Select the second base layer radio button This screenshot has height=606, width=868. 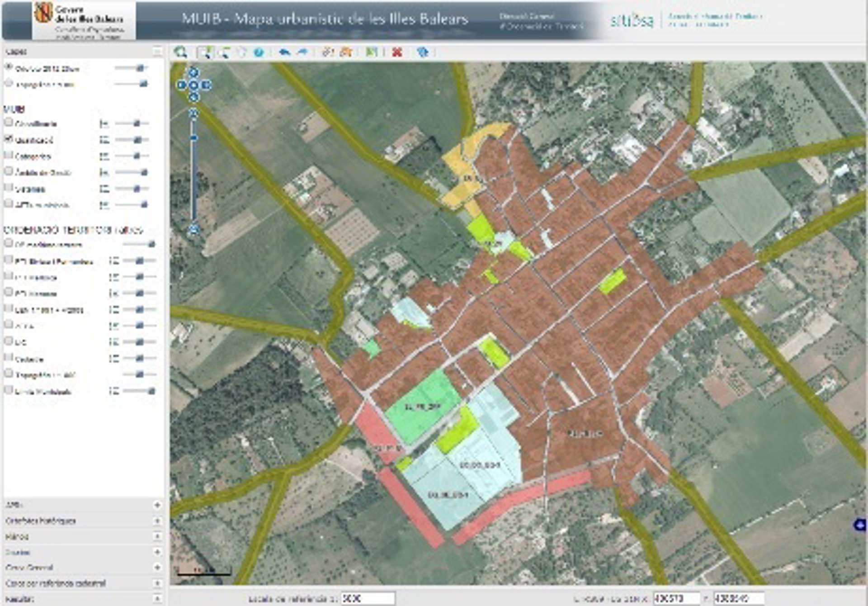click(x=8, y=84)
